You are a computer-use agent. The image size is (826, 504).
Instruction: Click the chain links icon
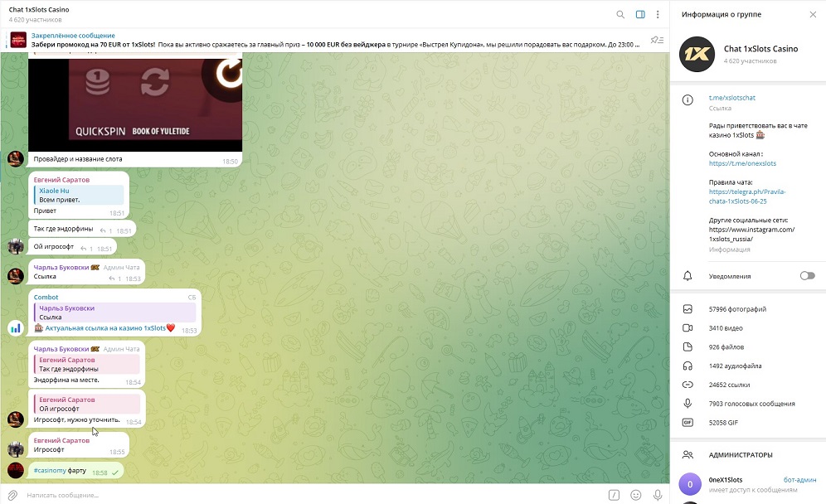tap(688, 385)
